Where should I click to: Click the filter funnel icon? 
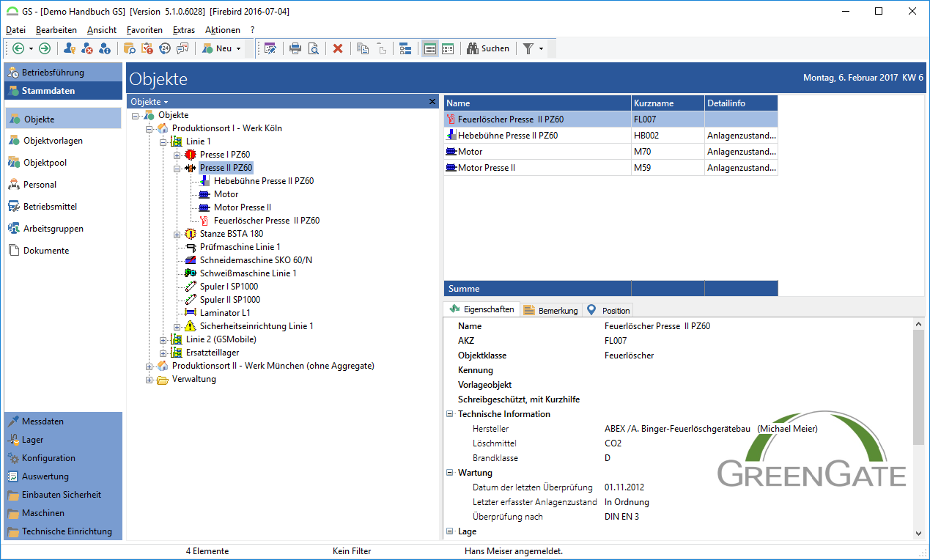point(528,48)
